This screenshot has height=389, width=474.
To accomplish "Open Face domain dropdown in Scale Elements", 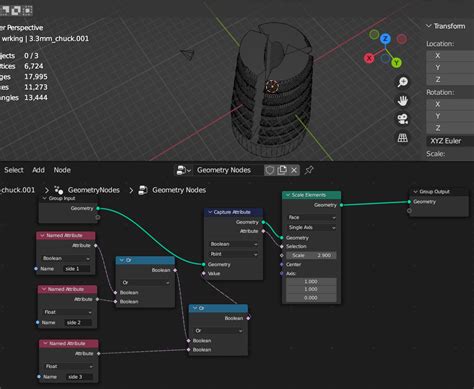I will point(311,217).
